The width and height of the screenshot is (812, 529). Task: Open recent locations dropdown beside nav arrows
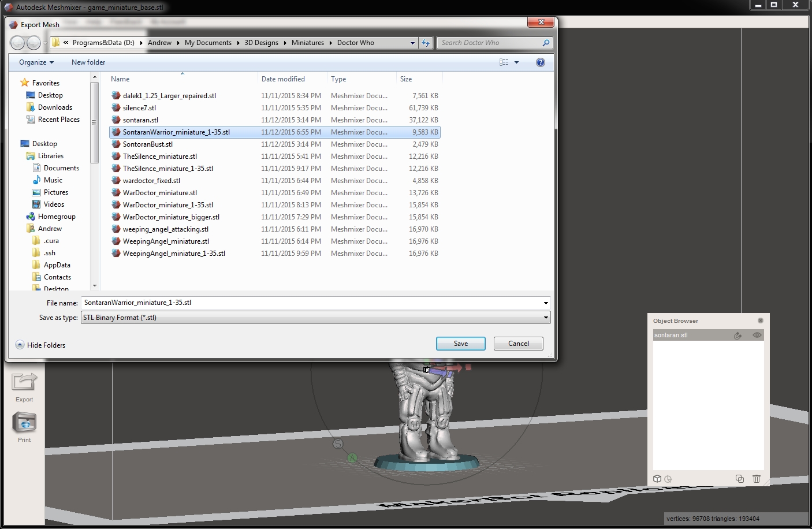[x=45, y=43]
